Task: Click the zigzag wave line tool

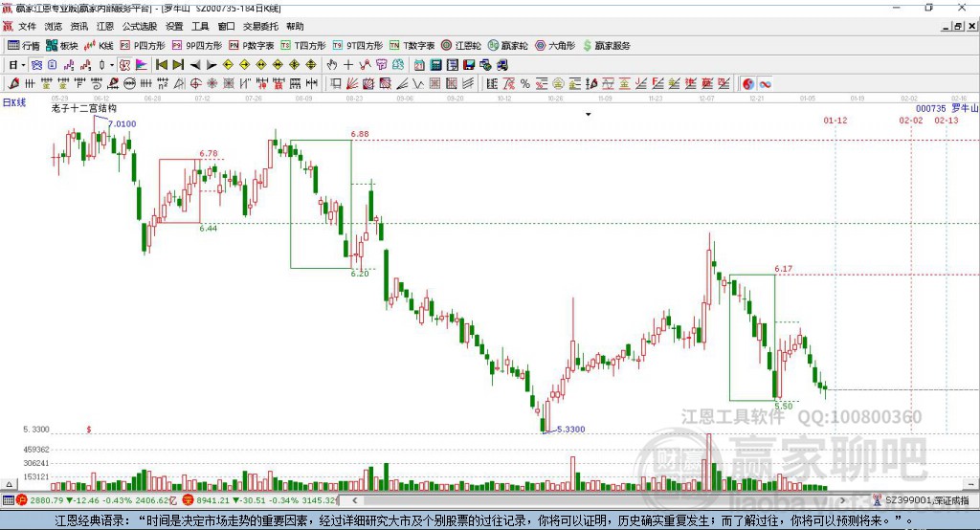Action: [418, 84]
